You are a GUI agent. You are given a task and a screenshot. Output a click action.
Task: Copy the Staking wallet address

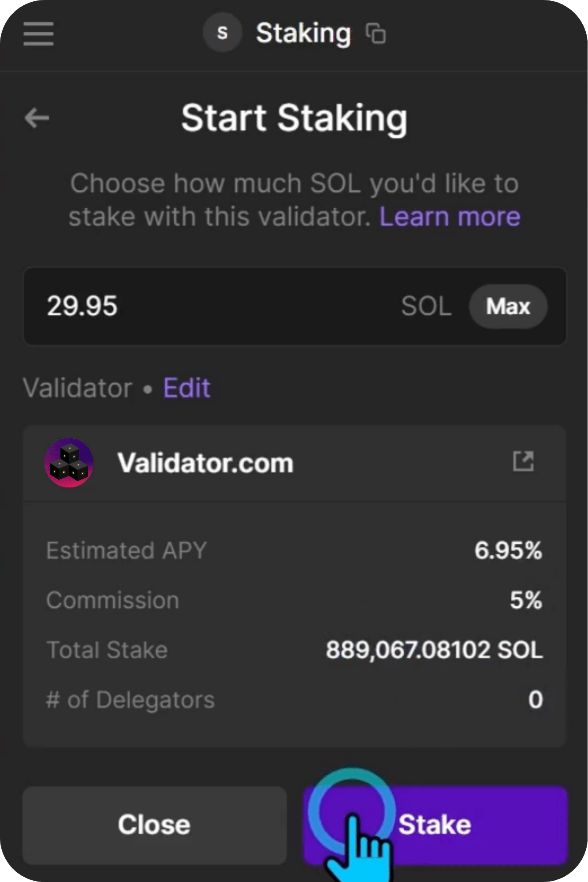[x=376, y=34]
